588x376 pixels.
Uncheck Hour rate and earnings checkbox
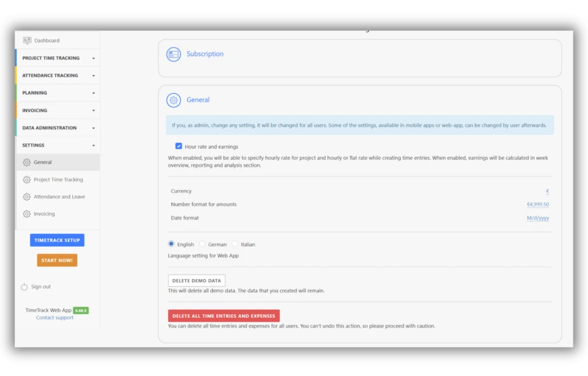click(x=179, y=147)
